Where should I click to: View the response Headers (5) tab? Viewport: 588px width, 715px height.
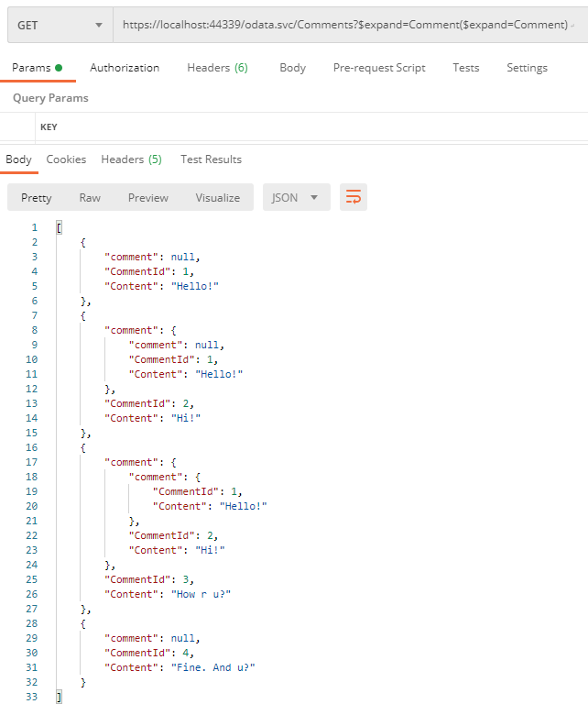131,159
